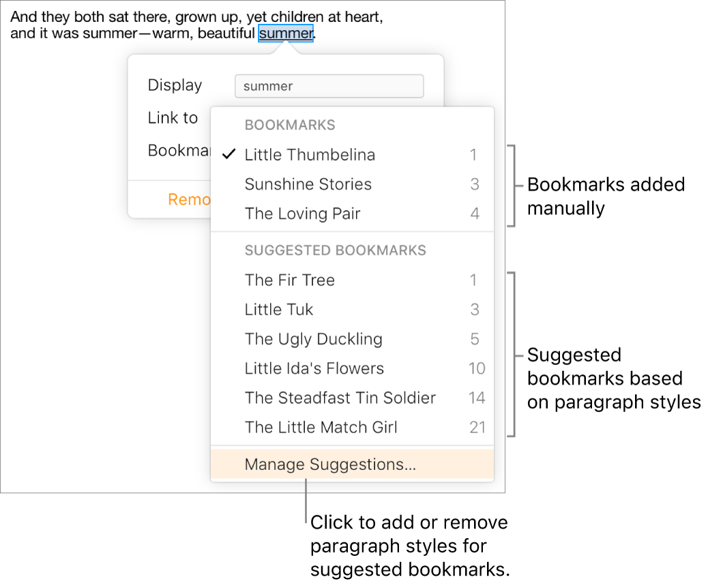This screenshot has width=708, height=588.
Task: Pick The Steadfast Tin Soldier entry
Action: [x=340, y=398]
